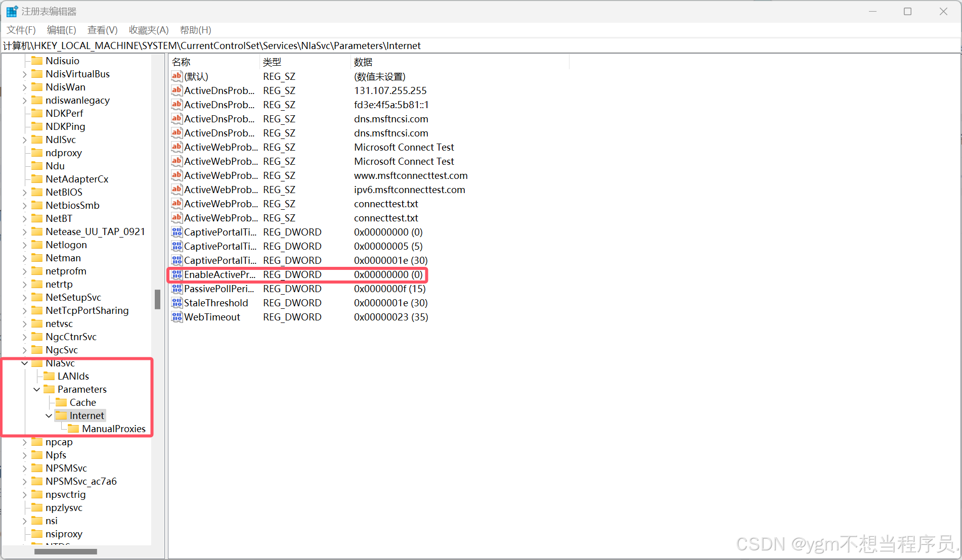Sort by the 类型 column header

305,62
